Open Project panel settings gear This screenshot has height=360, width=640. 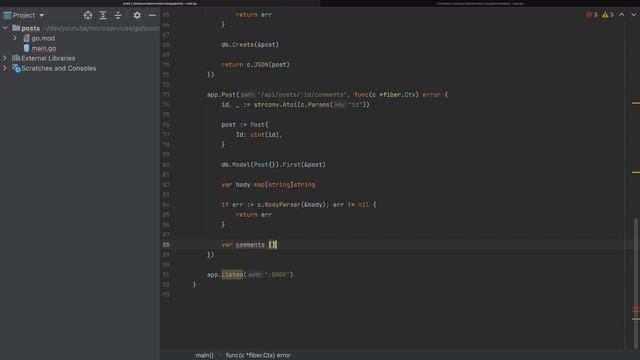[x=137, y=16]
